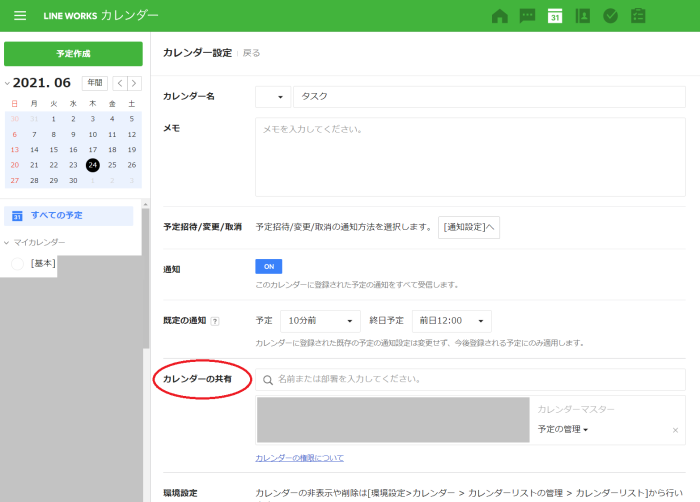The image size is (700, 502).
Task: Open カレンダーの権限について link
Action: [x=300, y=458]
